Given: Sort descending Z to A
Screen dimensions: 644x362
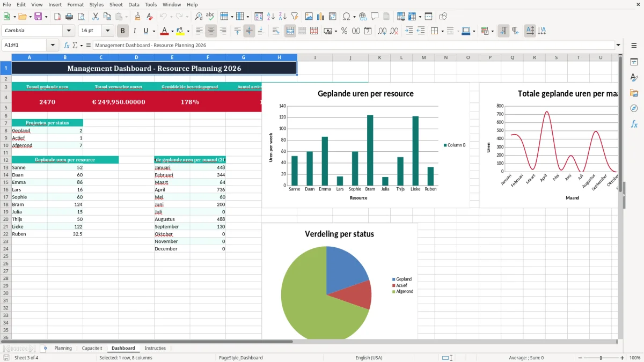Looking at the screenshot, I should (x=283, y=17).
